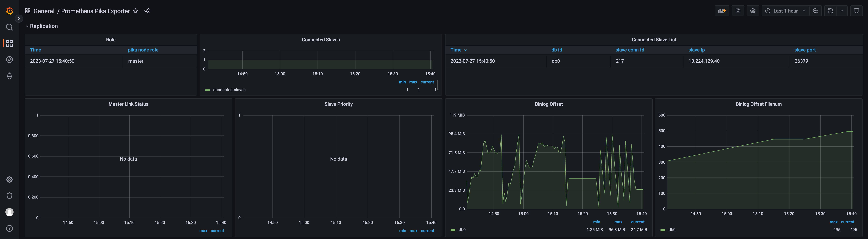Sort by pika node role column
Viewport: 868px width, 239px height.
point(143,50)
